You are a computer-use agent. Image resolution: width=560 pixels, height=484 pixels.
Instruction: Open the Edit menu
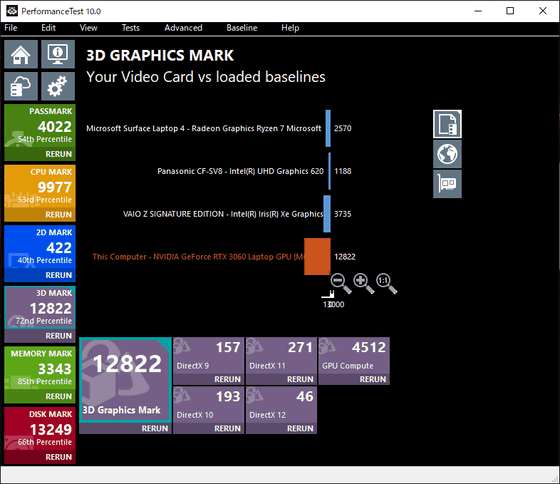tap(48, 28)
